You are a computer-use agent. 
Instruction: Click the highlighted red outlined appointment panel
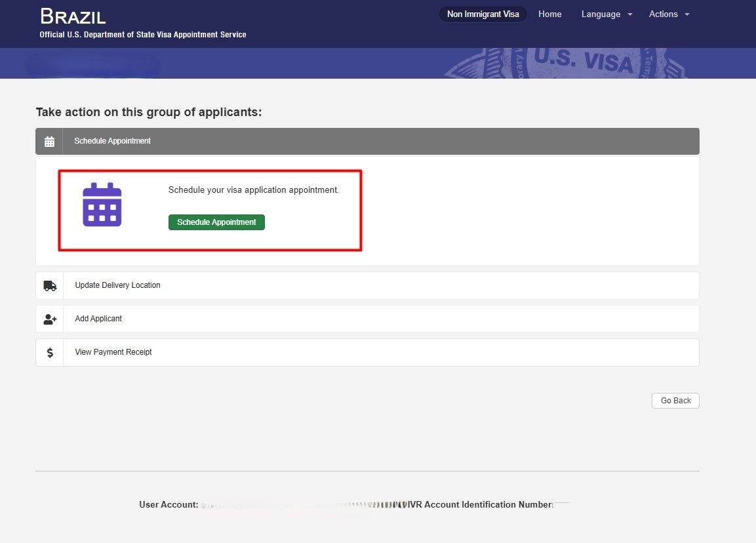(x=210, y=210)
